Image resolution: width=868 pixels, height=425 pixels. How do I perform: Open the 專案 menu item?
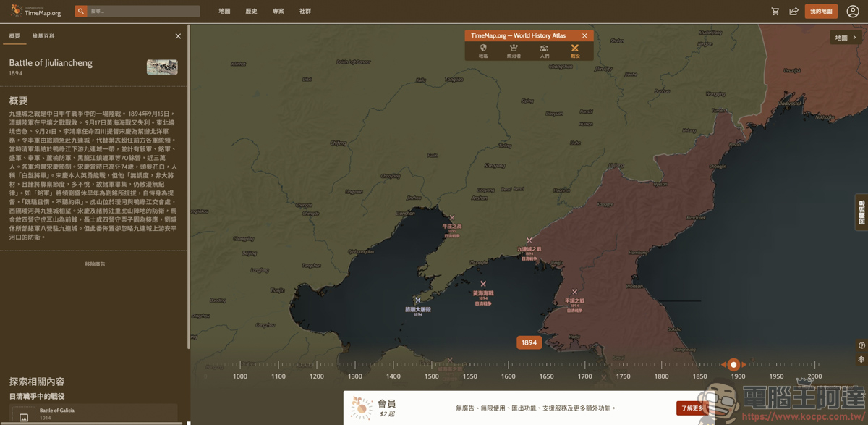278,12
